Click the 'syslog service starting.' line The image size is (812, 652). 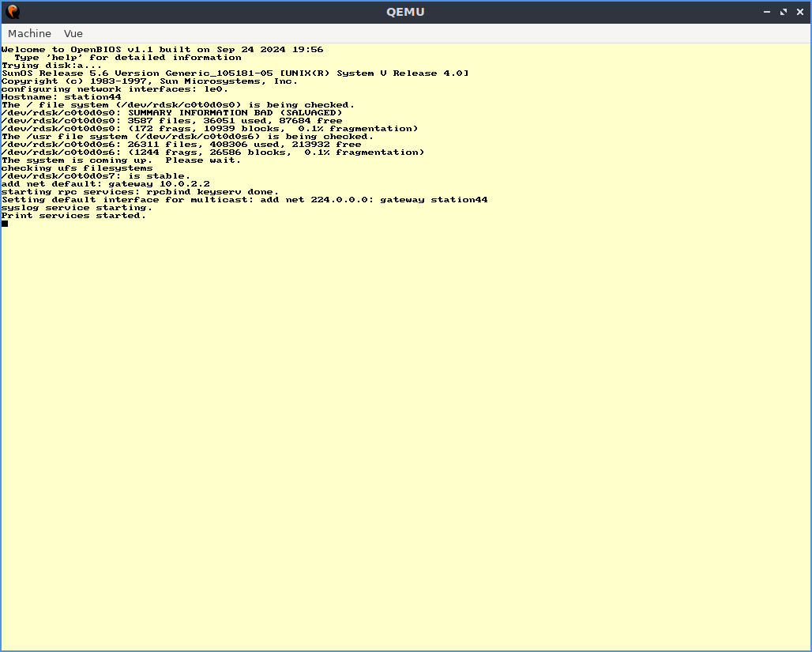pyautogui.click(x=77, y=208)
